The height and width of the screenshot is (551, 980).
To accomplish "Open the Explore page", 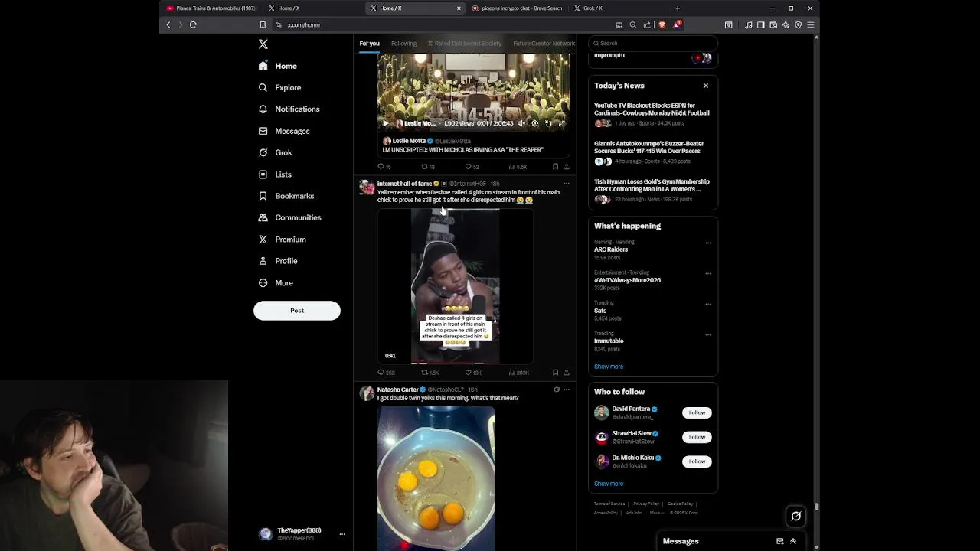I will (x=279, y=87).
